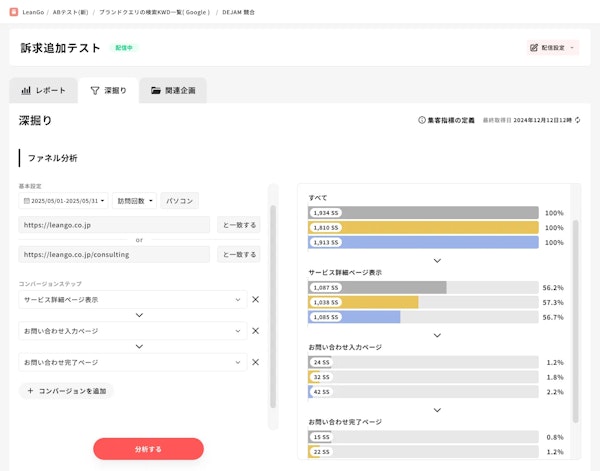The height and width of the screenshot is (471, 600).
Task: Open the 関連企画 tab
Action: 172,90
